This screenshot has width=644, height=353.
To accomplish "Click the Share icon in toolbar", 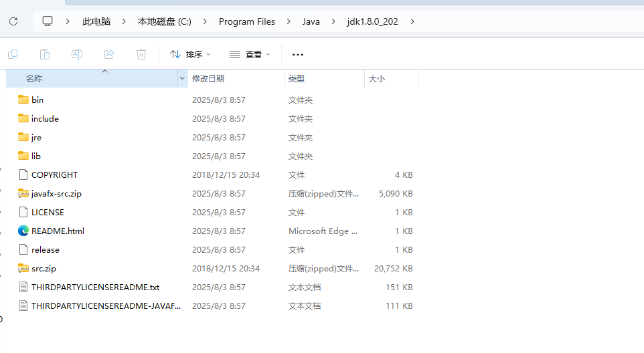I will point(109,54).
